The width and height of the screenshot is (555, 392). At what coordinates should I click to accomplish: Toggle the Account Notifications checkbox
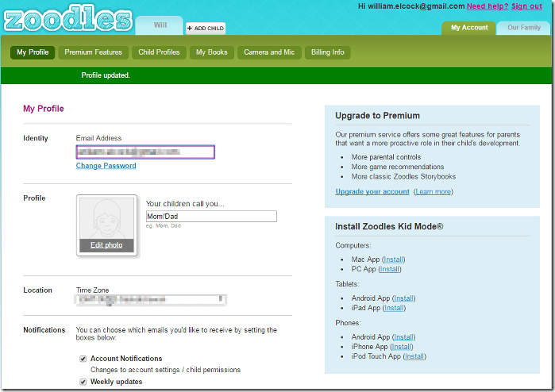coord(83,359)
